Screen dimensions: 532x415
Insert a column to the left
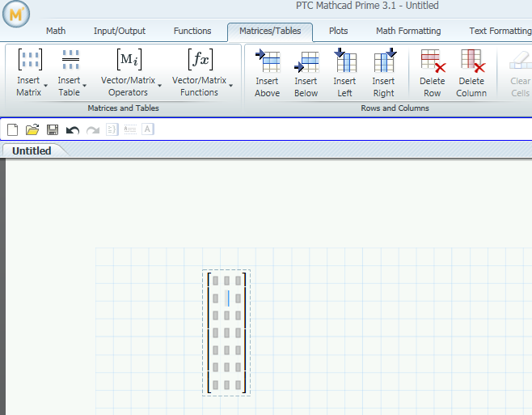[x=344, y=73]
